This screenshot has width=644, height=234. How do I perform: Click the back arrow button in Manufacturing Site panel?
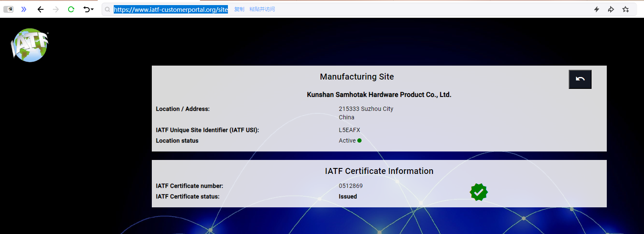pos(580,79)
